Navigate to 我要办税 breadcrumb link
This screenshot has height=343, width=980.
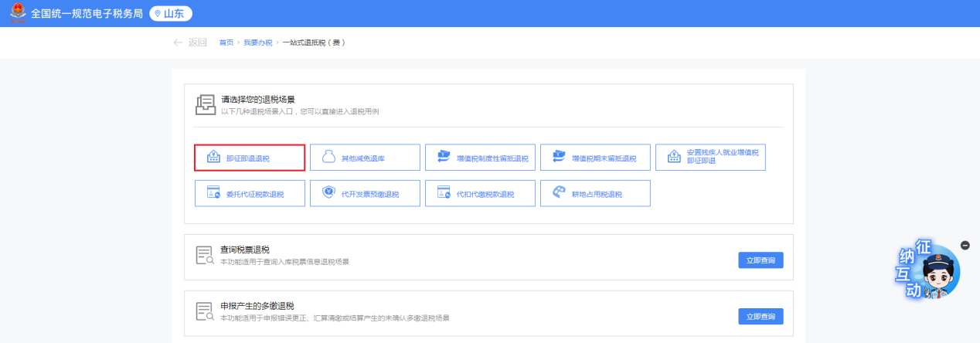click(258, 42)
